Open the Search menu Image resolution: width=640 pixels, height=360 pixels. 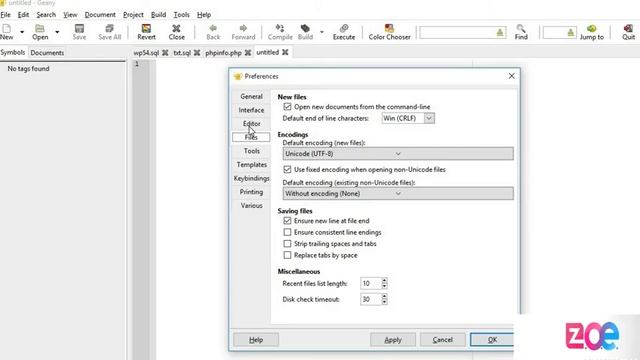point(46,15)
